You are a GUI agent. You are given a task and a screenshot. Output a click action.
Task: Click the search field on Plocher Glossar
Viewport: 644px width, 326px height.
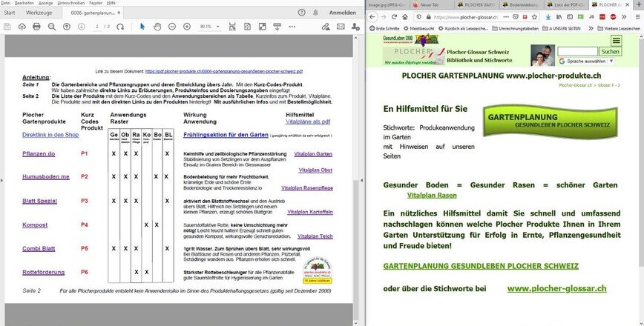[577, 51]
